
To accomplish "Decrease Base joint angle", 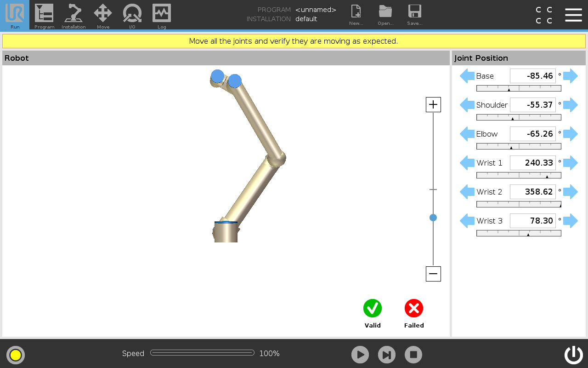I will tap(467, 76).
